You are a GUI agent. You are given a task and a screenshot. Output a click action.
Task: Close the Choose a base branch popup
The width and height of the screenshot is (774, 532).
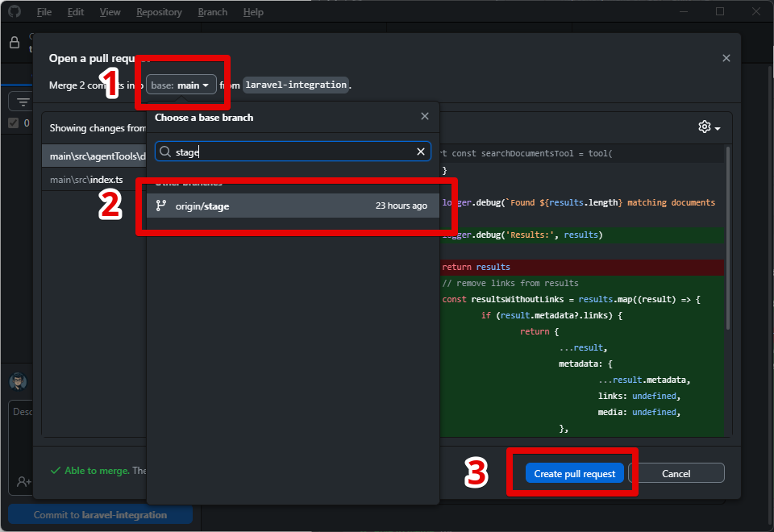click(x=425, y=115)
